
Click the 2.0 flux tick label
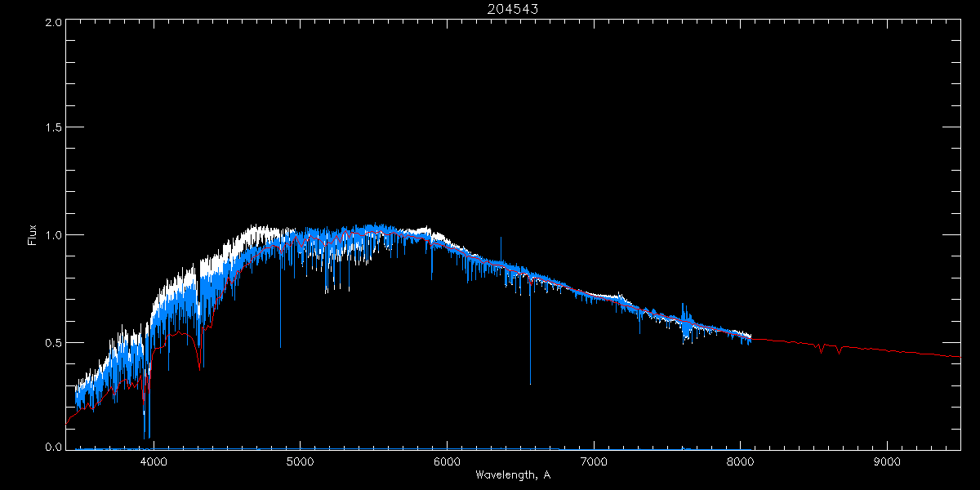click(54, 23)
